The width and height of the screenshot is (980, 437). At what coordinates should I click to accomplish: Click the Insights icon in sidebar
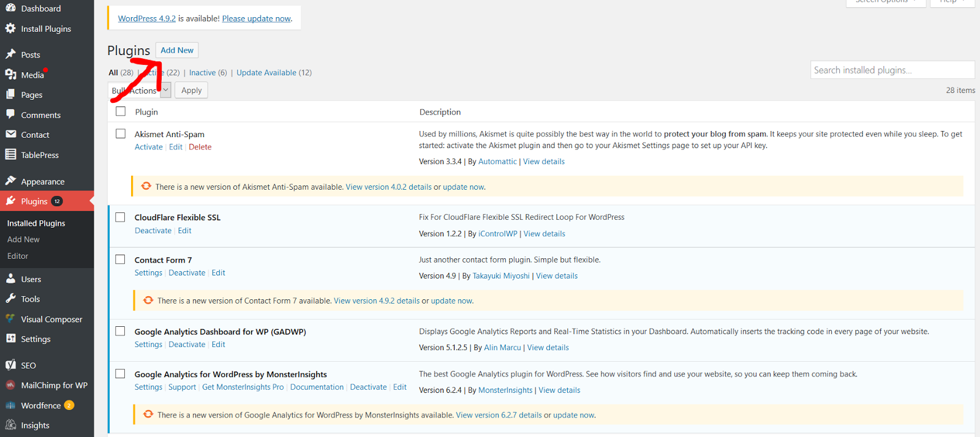(x=10, y=425)
